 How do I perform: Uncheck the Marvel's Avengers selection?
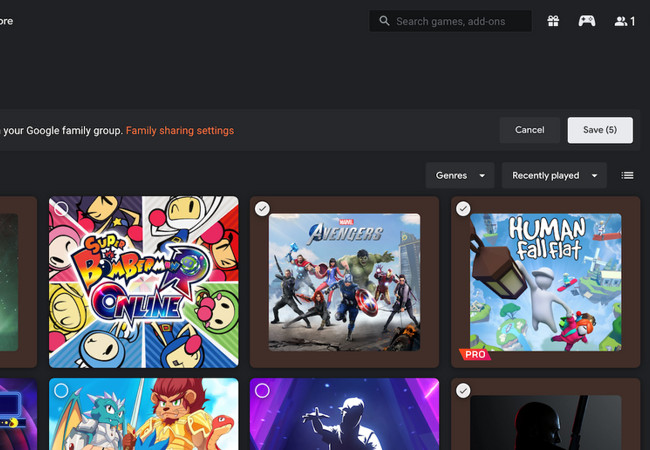coord(262,209)
